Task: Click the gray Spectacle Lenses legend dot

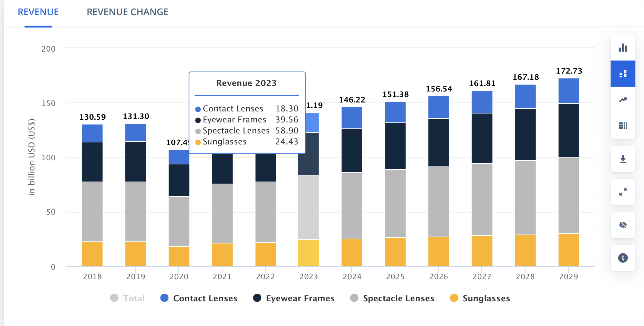Action: click(354, 298)
